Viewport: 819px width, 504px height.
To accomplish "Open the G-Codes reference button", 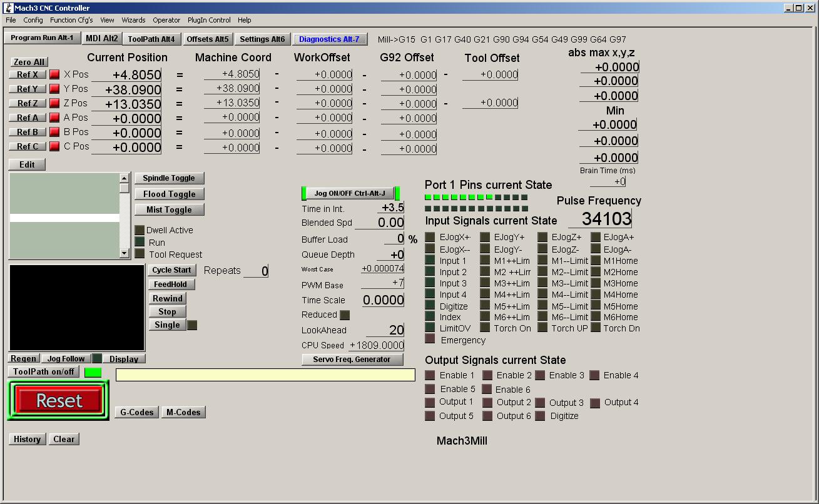I will click(x=137, y=413).
